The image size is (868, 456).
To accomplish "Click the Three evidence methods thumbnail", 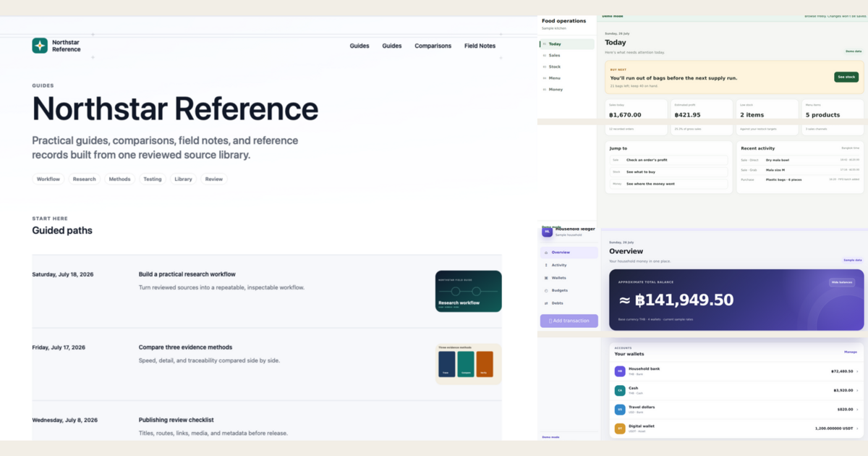I will [x=469, y=364].
